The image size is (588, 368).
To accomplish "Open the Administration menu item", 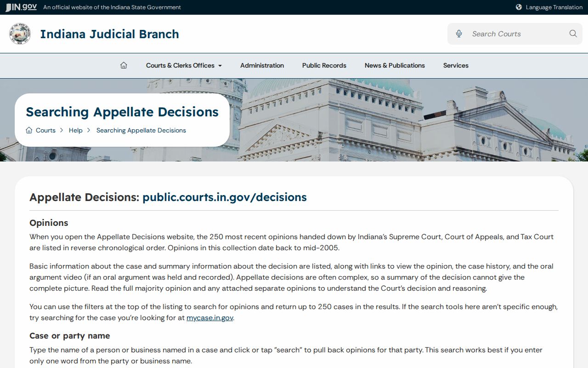I will (x=262, y=65).
